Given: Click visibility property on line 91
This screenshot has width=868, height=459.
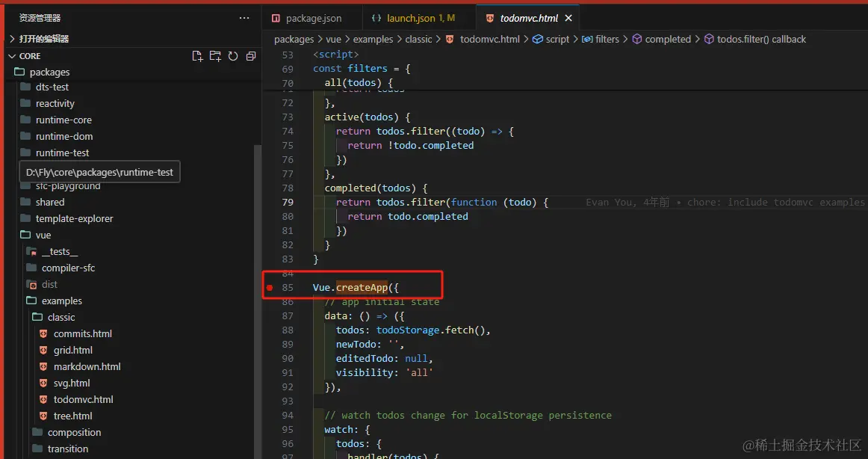Looking at the screenshot, I should 365,372.
